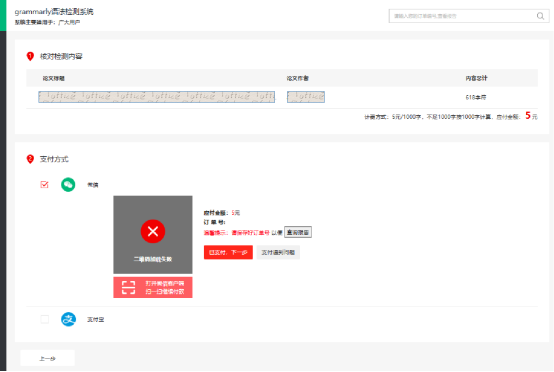This screenshot has width=554, height=372.
Task: Click the pink open WeChat scan banner
Action: tap(153, 288)
